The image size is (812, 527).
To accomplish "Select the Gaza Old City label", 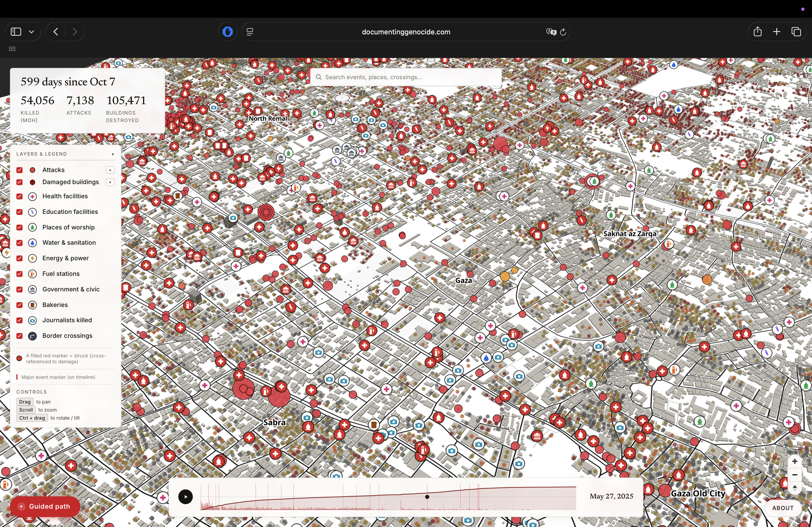I will [698, 493].
